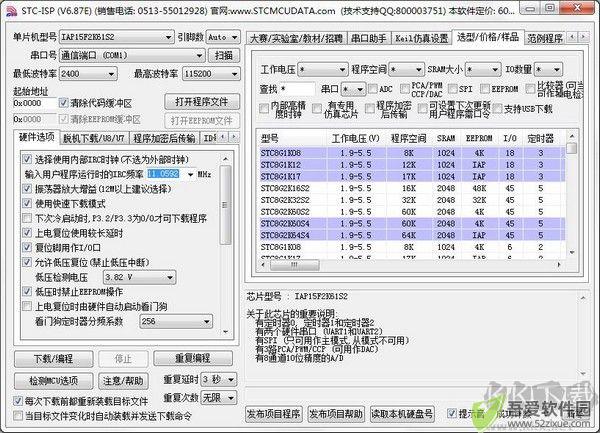Click chip table scroll-up arrow
This screenshot has height=433, width=600.
pos(572,137)
